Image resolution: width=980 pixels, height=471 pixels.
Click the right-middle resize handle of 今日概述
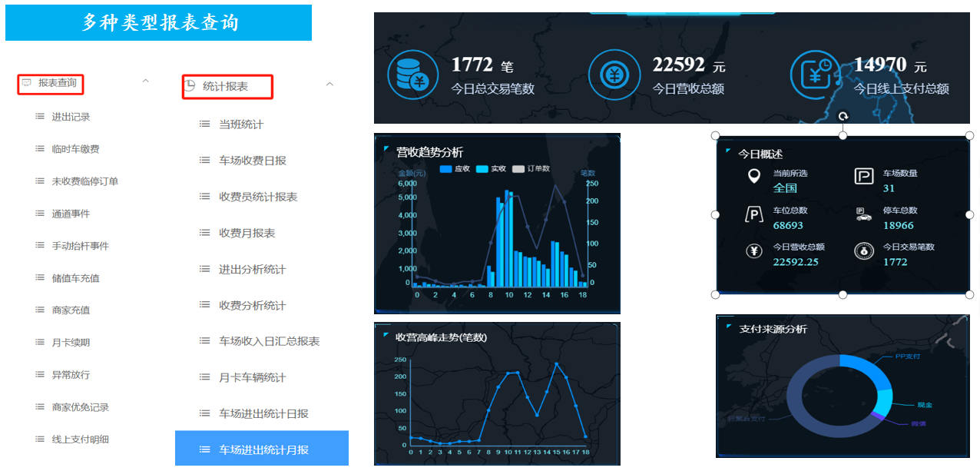[969, 215]
